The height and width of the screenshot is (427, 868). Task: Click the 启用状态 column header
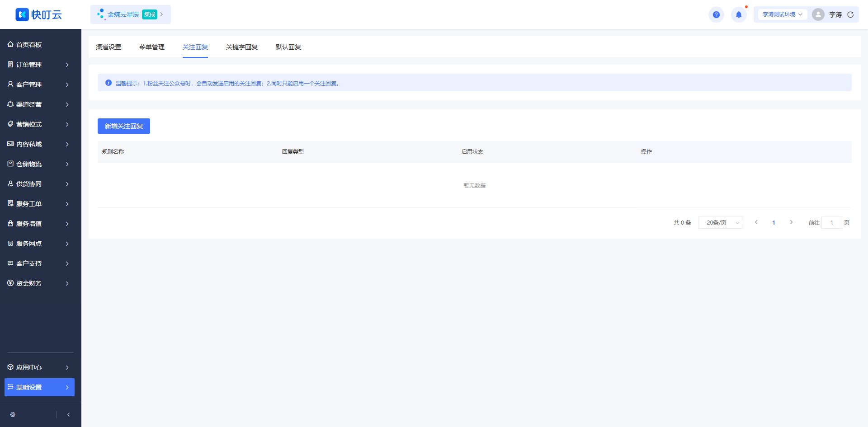point(472,151)
